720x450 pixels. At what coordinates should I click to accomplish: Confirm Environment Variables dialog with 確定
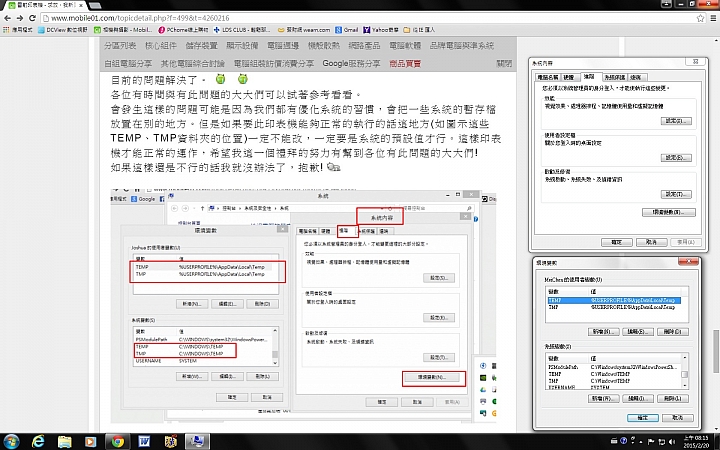(x=642, y=417)
